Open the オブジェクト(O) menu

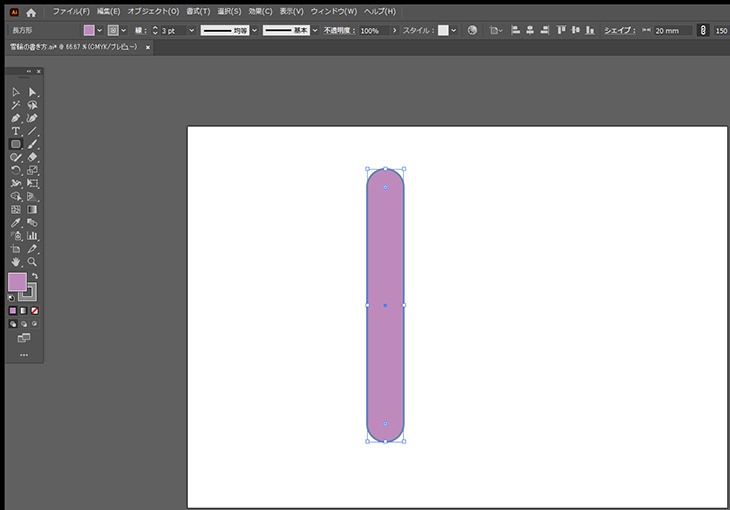tap(153, 11)
